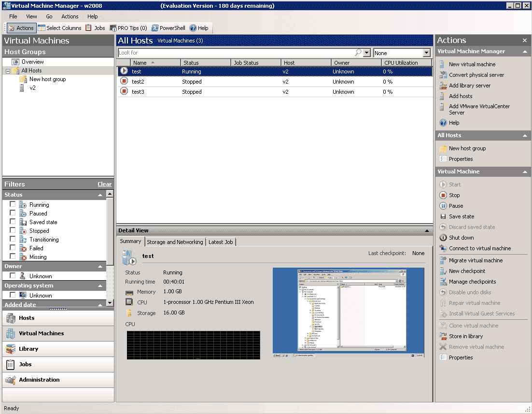Viewport: 532px width, 414px height.
Task: Click Add VMware VirtualCenter Server icon
Action: point(442,106)
